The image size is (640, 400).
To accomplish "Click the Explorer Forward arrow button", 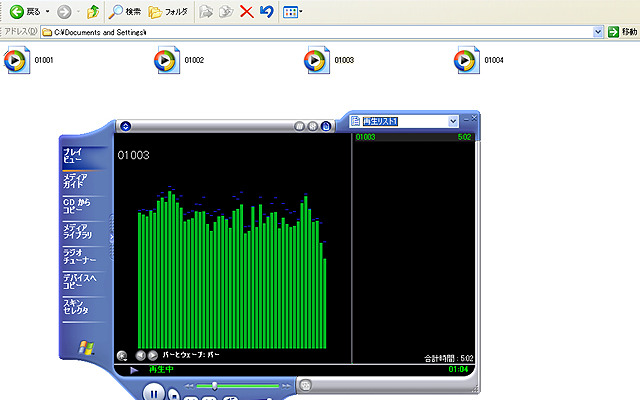I will point(64,11).
